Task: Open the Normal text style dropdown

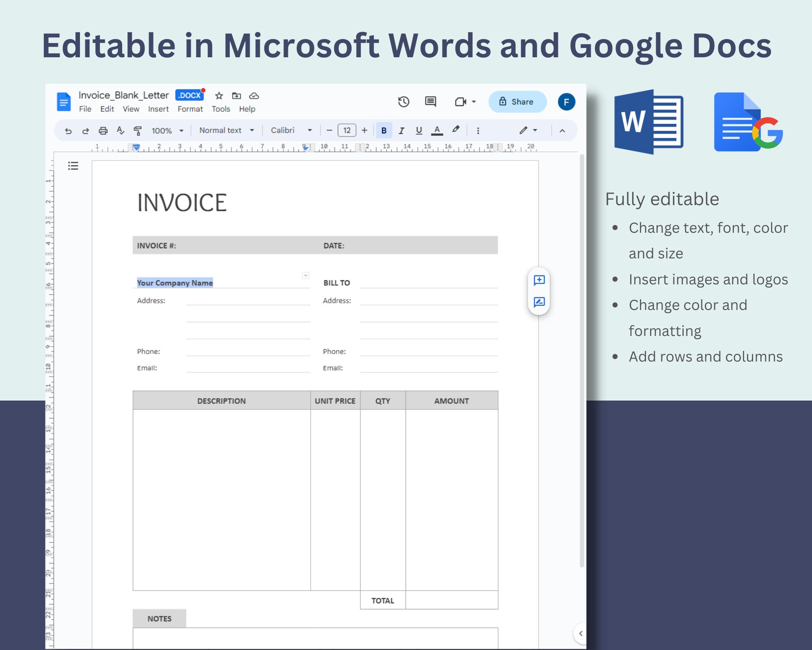Action: [x=227, y=130]
